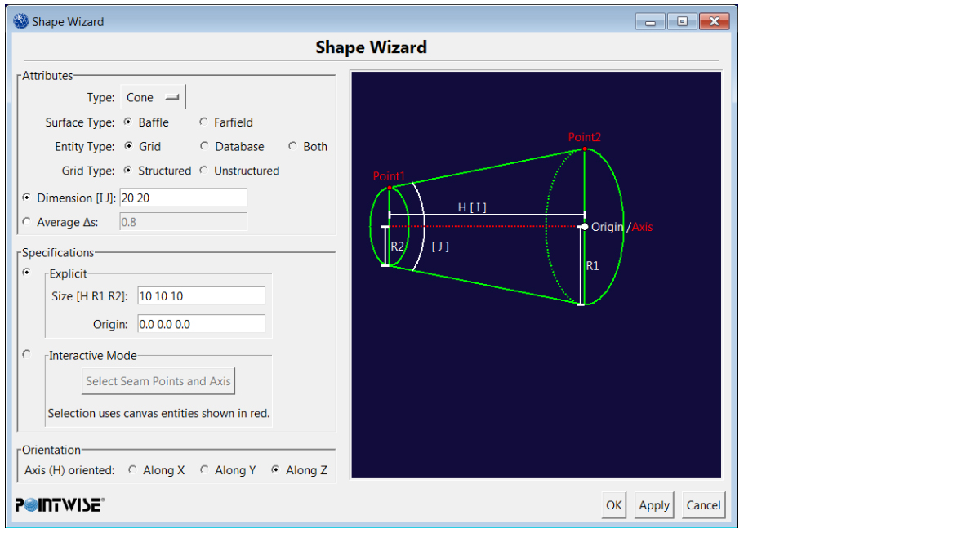Click the Size [H R1 R2] field
This screenshot has width=980, height=533.
[x=201, y=295]
